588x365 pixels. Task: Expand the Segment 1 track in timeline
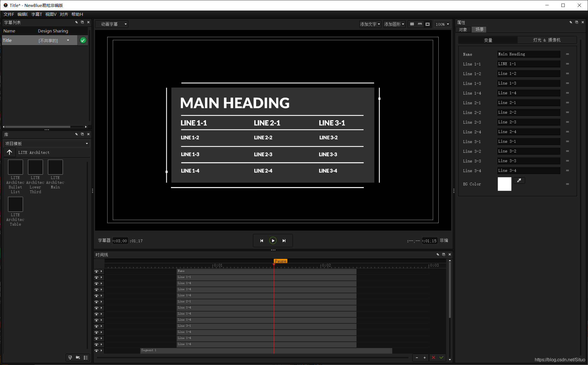click(101, 351)
